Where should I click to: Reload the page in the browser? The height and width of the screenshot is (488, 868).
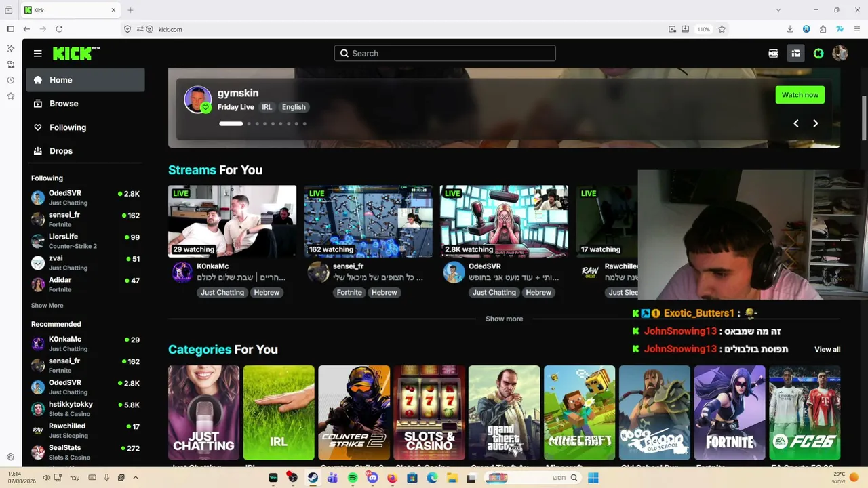(59, 29)
